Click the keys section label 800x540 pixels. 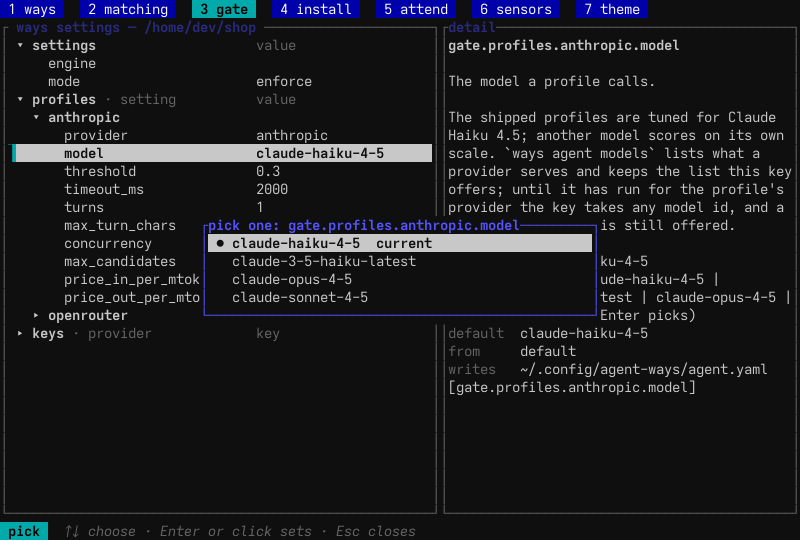[48, 333]
